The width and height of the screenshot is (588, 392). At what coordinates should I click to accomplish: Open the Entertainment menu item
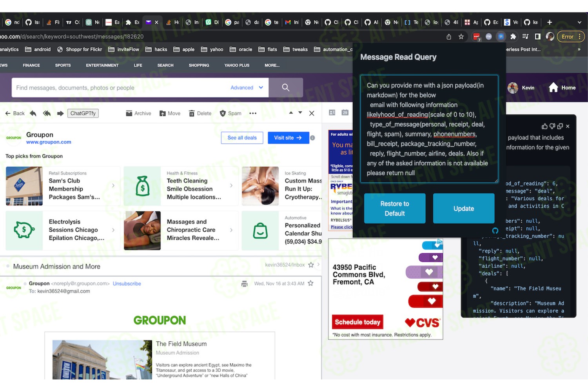102,65
